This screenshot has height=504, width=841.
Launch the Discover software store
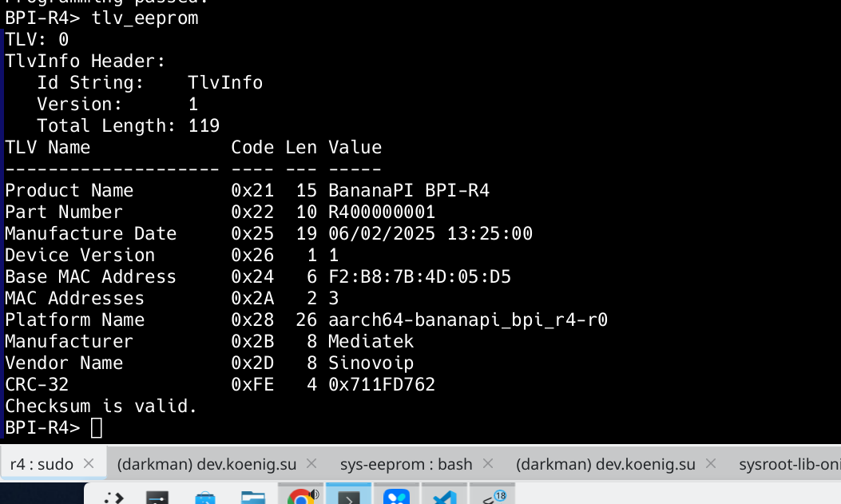[x=205, y=498]
